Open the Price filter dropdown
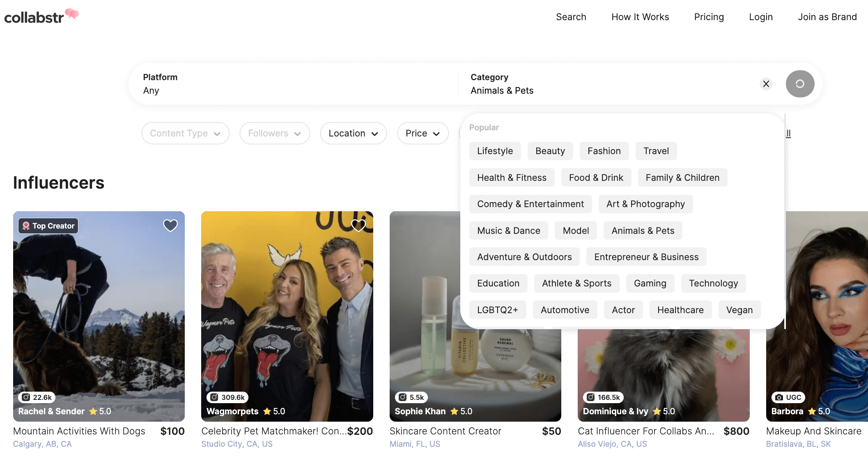The image size is (868, 457). coord(423,133)
